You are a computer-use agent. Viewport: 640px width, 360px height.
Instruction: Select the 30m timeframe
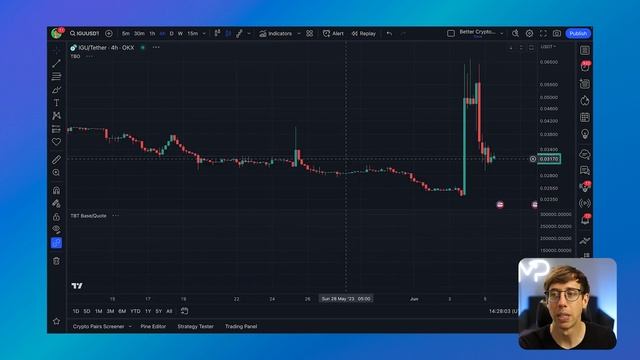tap(139, 33)
